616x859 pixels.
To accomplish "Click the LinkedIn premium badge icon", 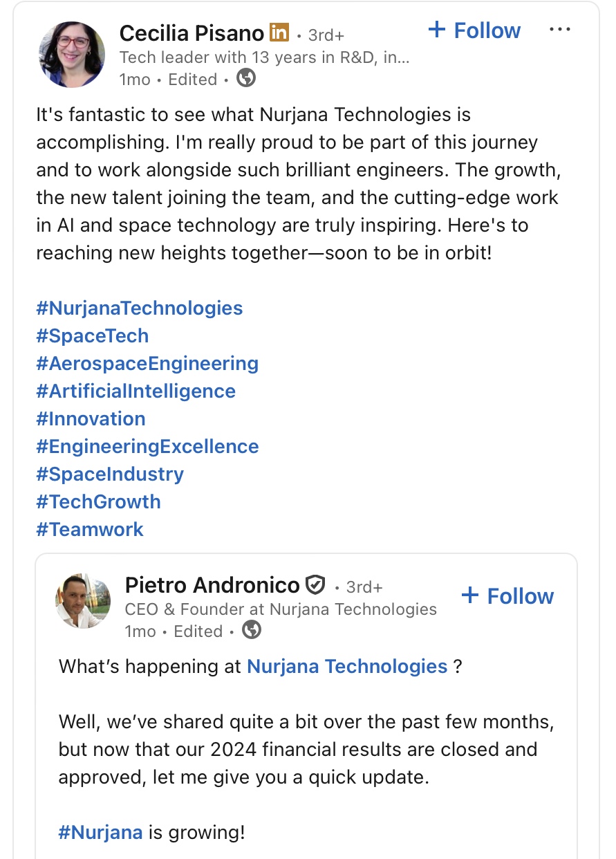I will coord(279,32).
